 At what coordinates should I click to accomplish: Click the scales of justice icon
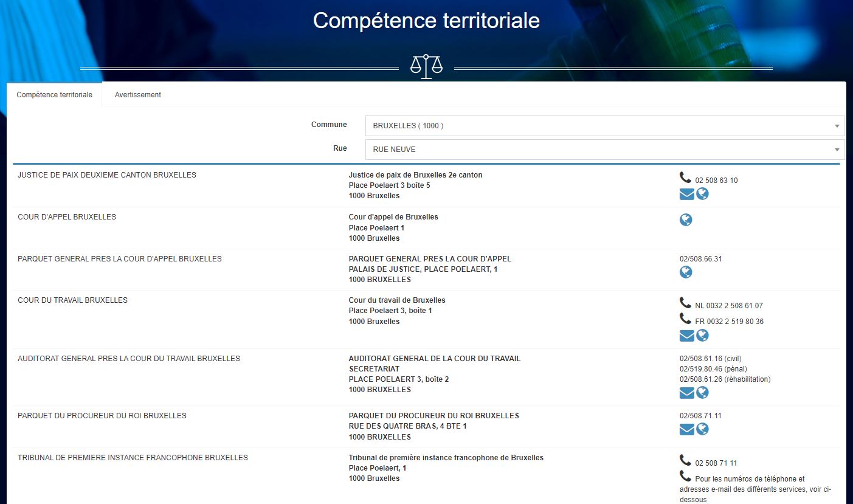pos(426,66)
